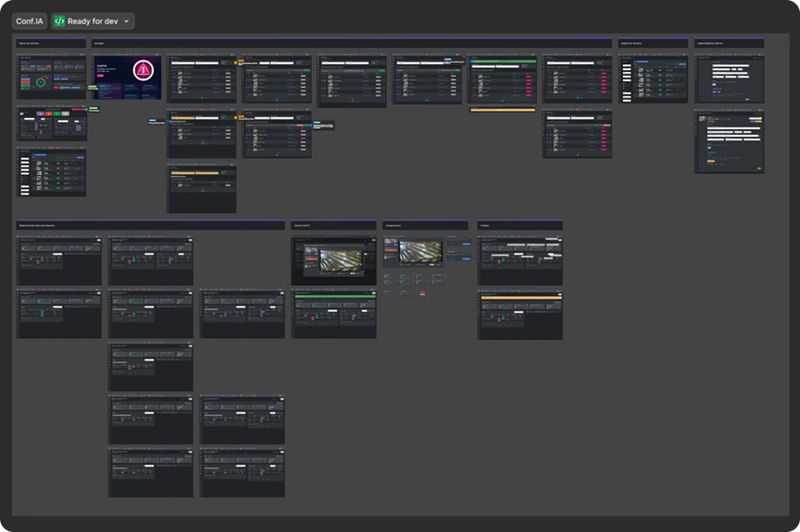Select the camera image in the Alerta frame
This screenshot has height=532, width=800.
(x=340, y=260)
